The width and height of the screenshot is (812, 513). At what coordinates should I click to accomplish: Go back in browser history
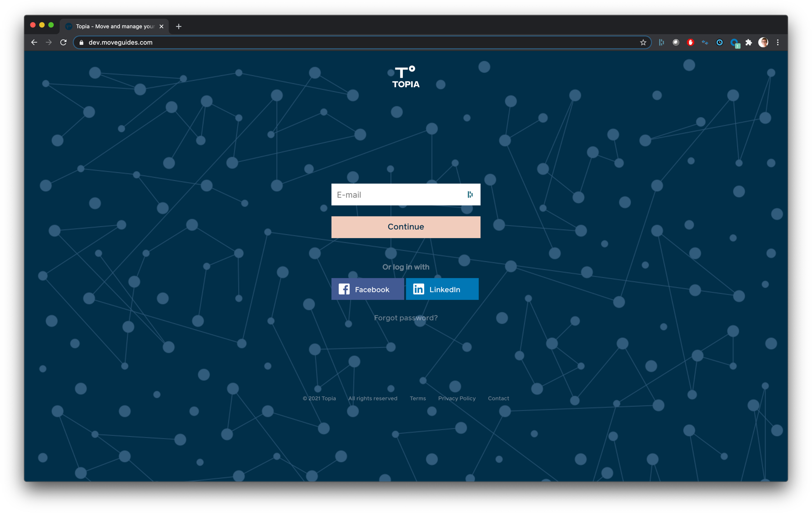pos(34,42)
